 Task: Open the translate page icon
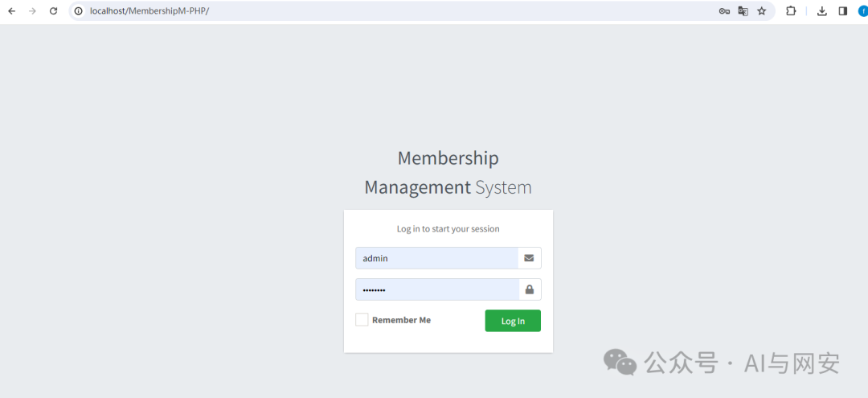click(743, 11)
